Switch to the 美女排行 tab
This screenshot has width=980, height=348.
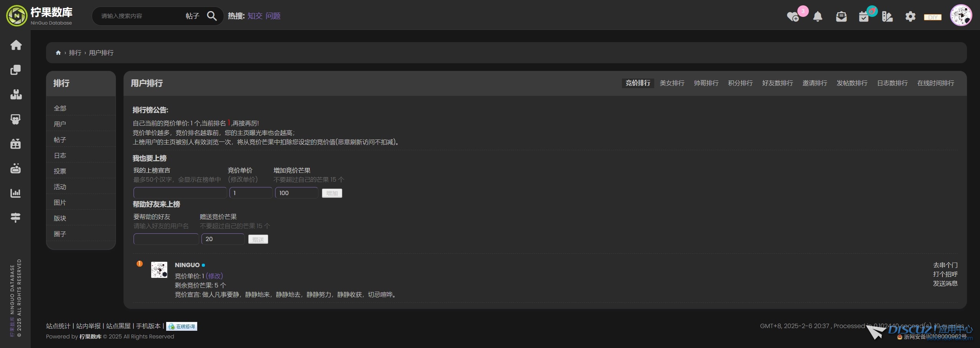[x=672, y=83]
